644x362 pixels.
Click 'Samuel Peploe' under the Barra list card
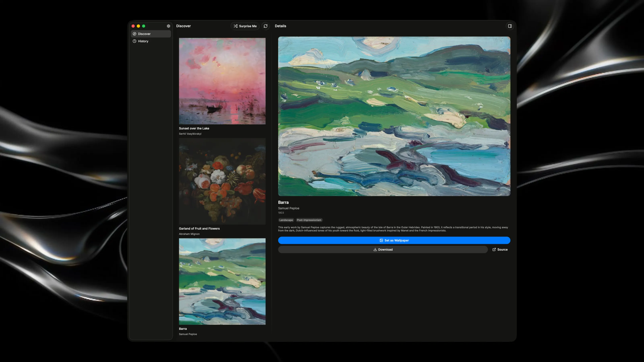(188, 334)
